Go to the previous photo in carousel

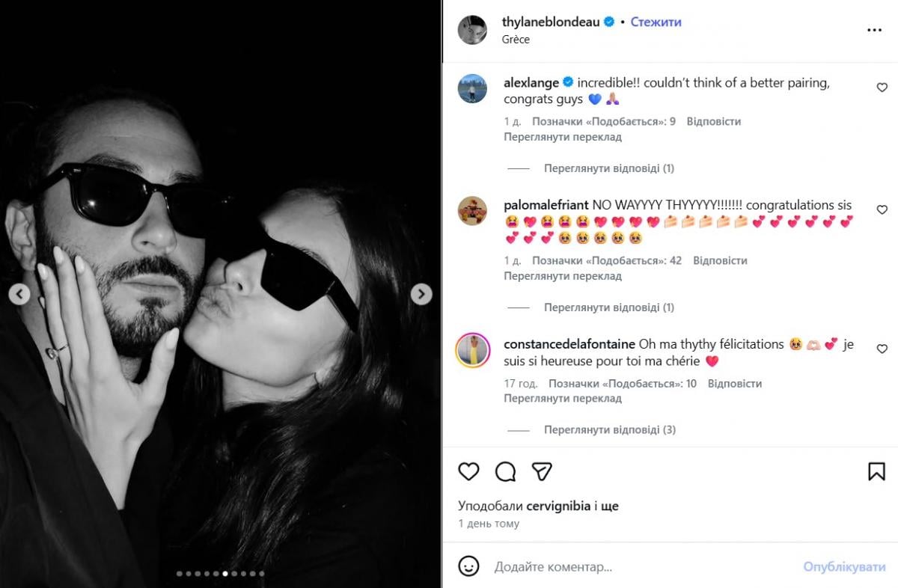tap(19, 294)
